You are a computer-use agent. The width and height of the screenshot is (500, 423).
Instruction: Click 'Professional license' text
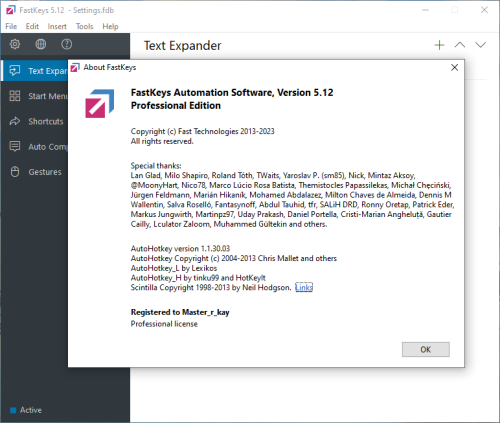164,324
